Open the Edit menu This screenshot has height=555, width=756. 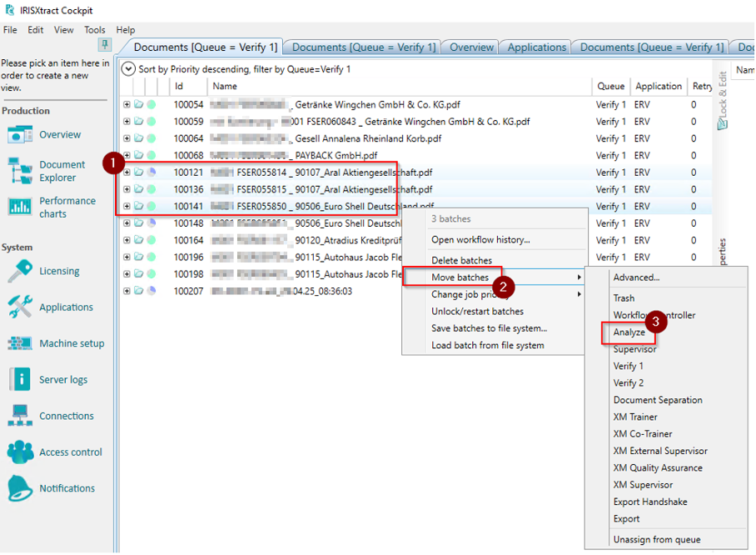click(x=35, y=30)
